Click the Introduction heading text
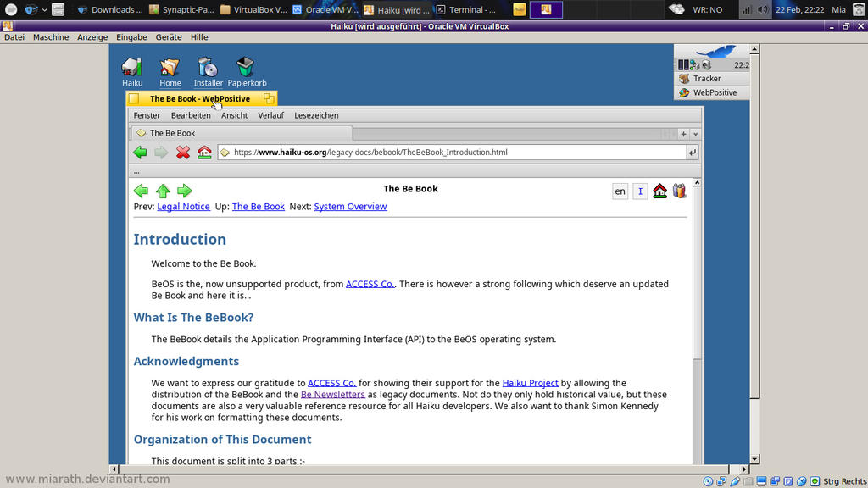This screenshot has width=868, height=488. [180, 239]
